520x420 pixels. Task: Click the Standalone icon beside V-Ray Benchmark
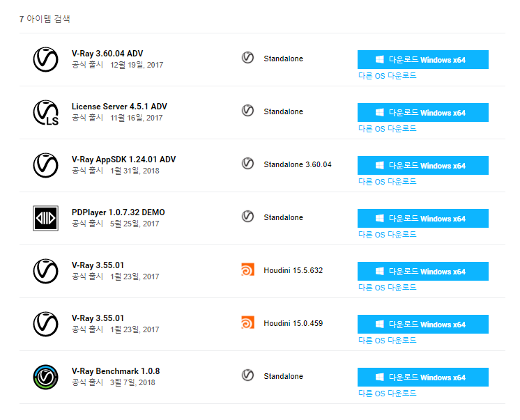click(x=247, y=375)
